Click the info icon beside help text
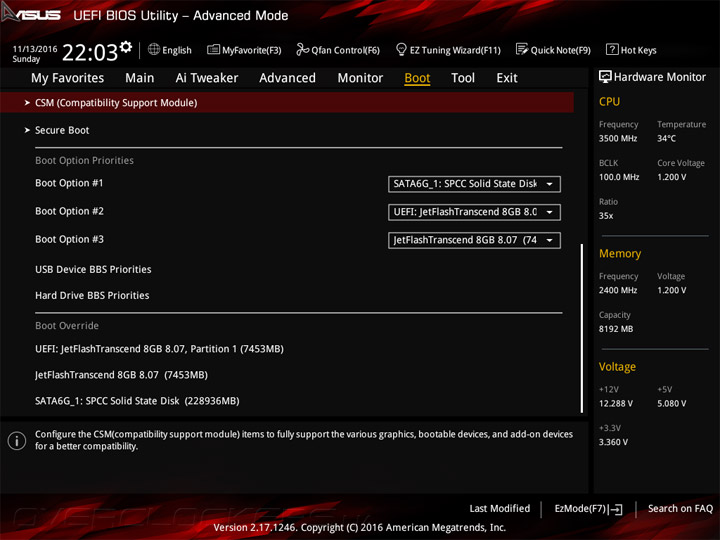 pyautogui.click(x=17, y=441)
